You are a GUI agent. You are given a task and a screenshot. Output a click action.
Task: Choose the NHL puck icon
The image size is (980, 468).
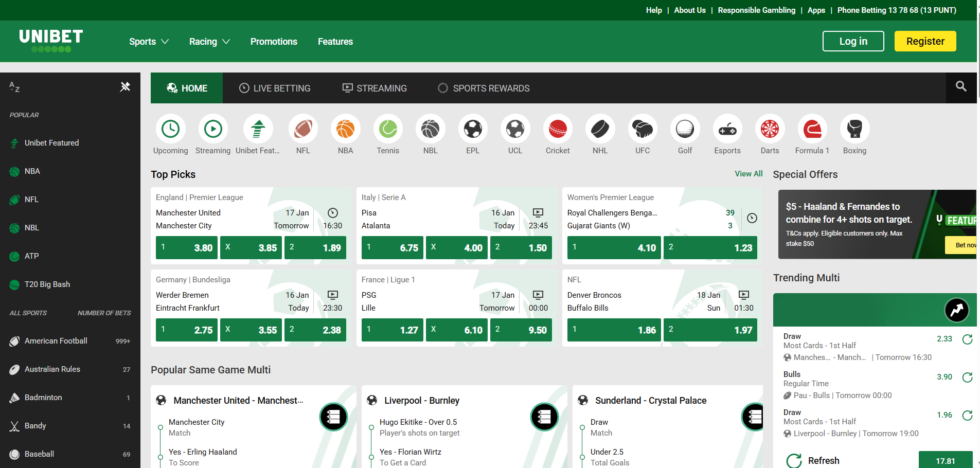tap(600, 129)
